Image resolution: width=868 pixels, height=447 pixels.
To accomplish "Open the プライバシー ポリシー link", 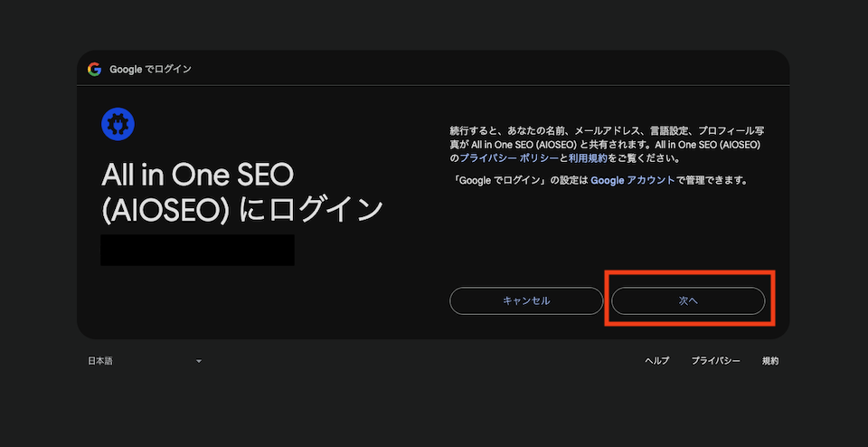I will [x=509, y=158].
